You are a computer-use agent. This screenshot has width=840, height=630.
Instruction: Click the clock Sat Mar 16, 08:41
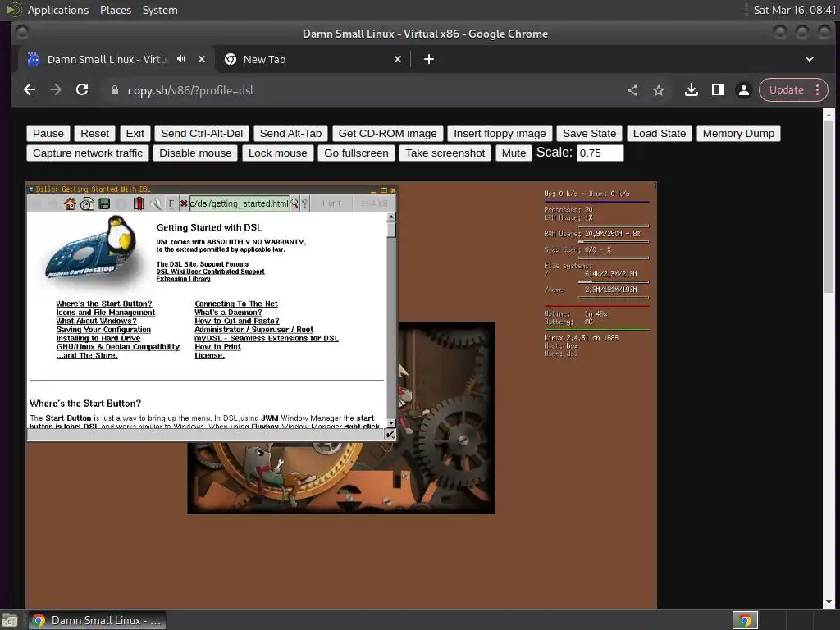(x=794, y=10)
